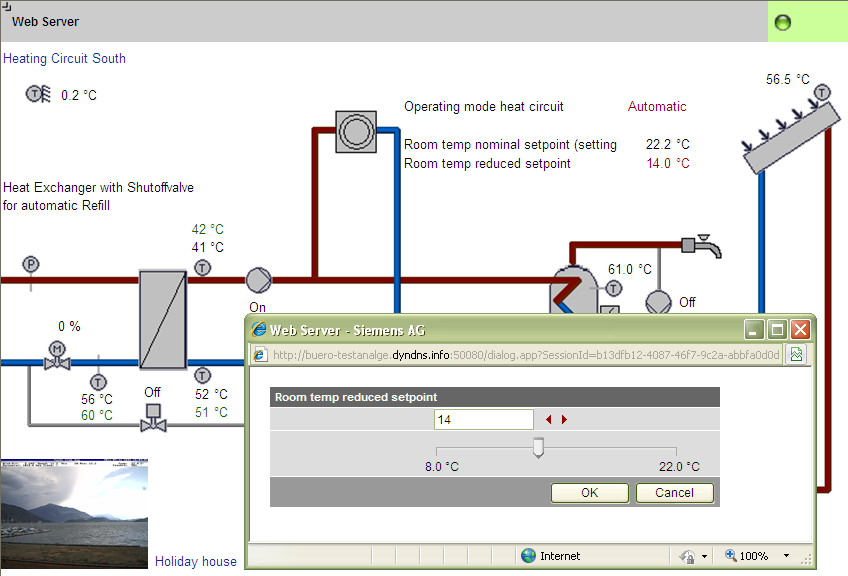Click the Automatic operating mode value
This screenshot has height=576, width=848.
pos(657,107)
